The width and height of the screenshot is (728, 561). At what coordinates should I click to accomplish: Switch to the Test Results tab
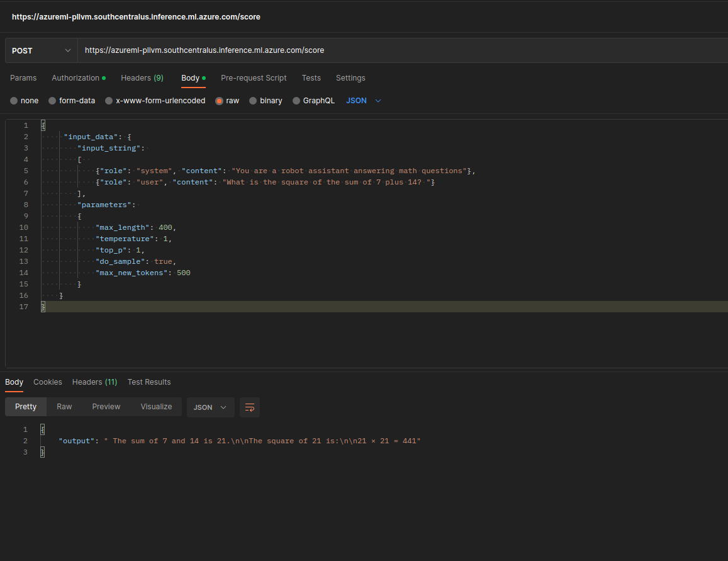click(x=149, y=382)
